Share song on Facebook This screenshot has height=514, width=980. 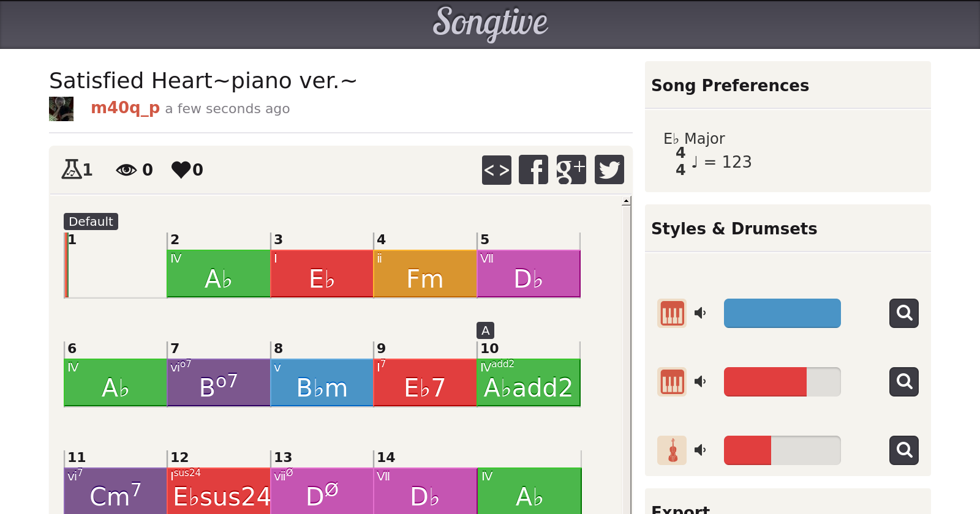pyautogui.click(x=533, y=169)
